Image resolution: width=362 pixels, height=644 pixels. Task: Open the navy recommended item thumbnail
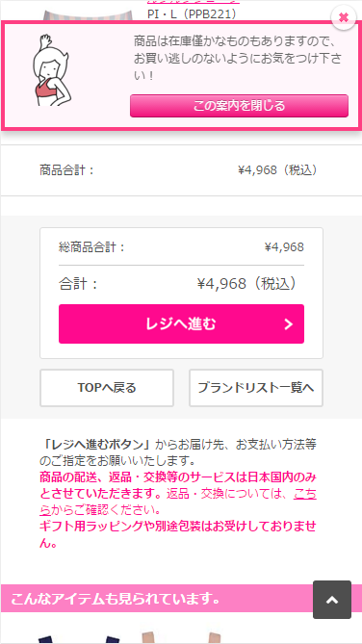pos(76,638)
